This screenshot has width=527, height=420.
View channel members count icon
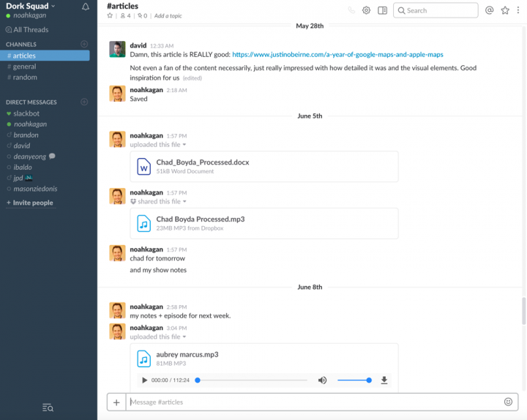tap(125, 16)
